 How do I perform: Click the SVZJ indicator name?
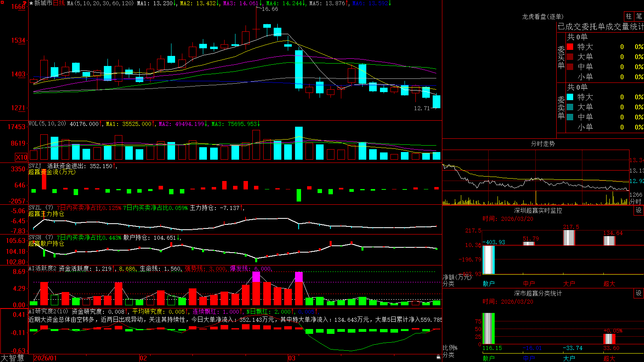[35, 166]
